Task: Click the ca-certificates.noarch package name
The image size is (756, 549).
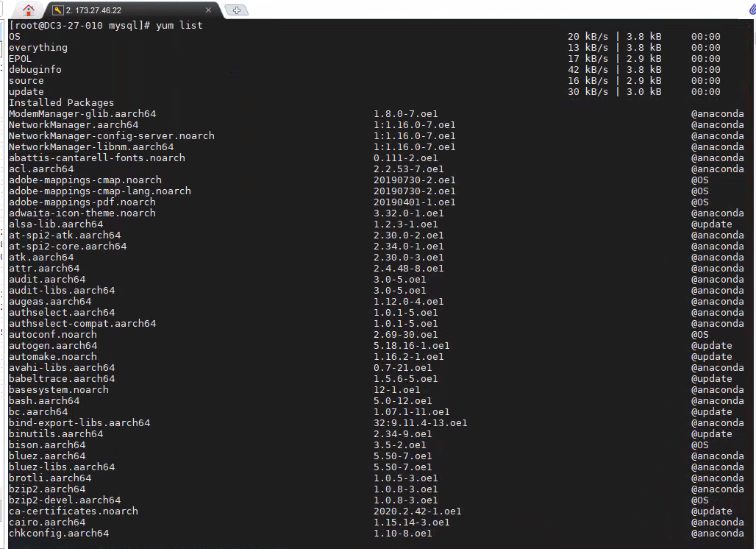Action: click(73, 511)
